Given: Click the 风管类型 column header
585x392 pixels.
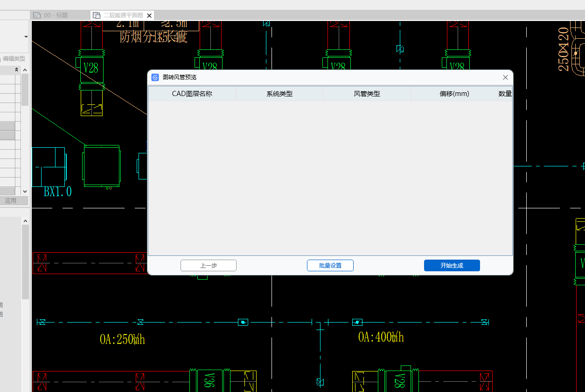Looking at the screenshot, I should [367, 94].
